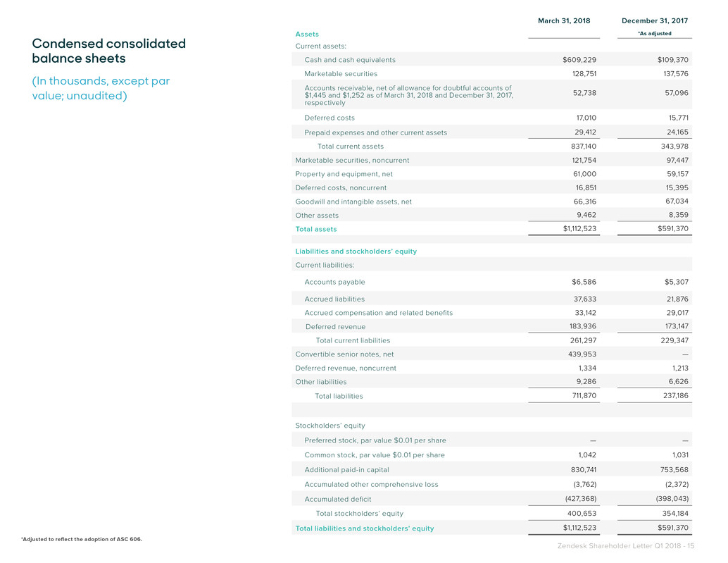Click the "Total stockholders' equity" row label

point(359,514)
